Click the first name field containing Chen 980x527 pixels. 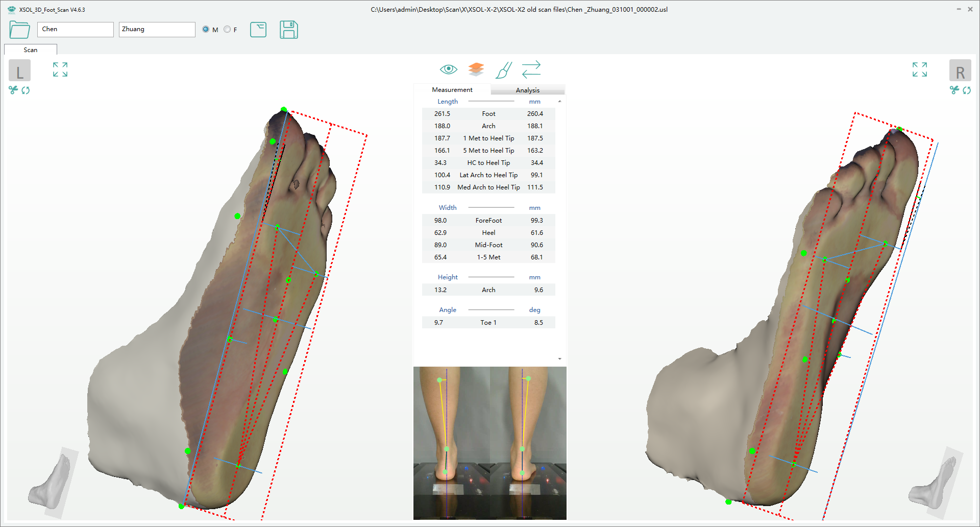click(x=75, y=29)
